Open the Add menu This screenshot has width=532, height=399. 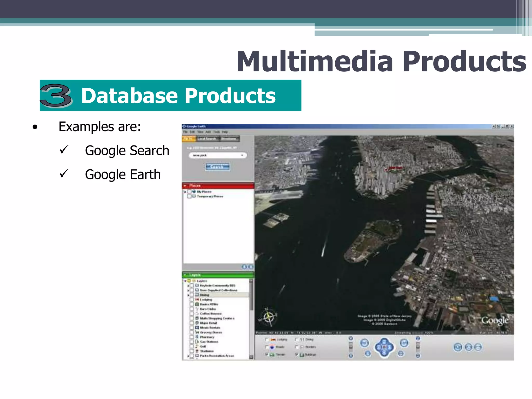208,132
